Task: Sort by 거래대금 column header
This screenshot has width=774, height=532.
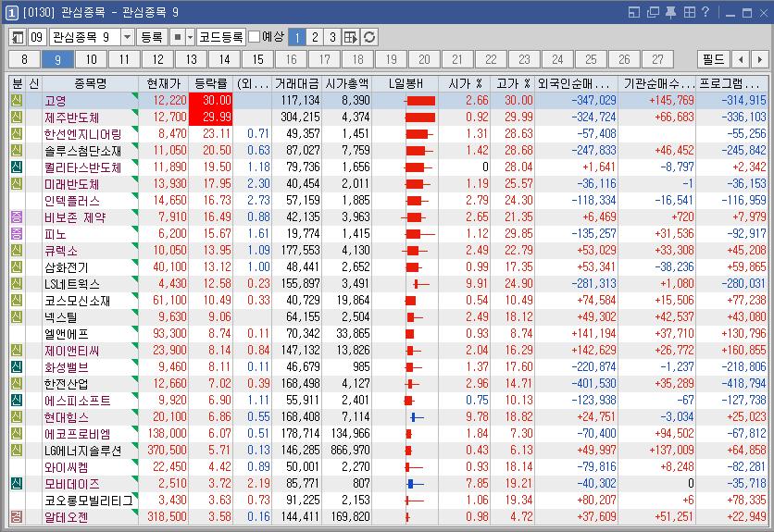Action: (297, 83)
